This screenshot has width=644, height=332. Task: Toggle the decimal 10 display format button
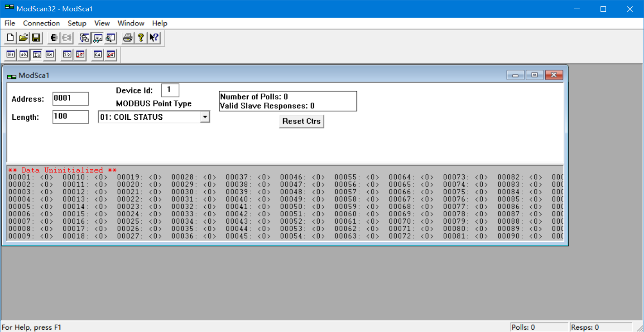click(x=24, y=54)
